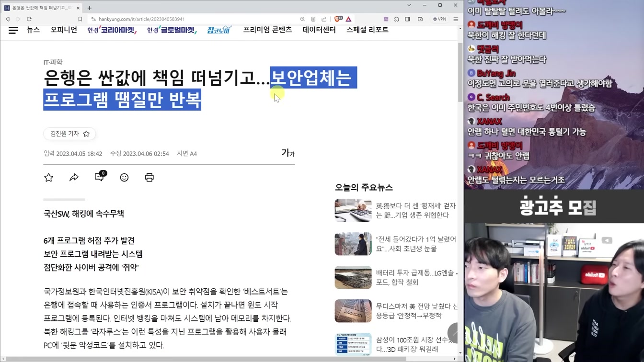Open the Hankyung site hamburger menu
The height and width of the screenshot is (362, 644).
tap(13, 30)
